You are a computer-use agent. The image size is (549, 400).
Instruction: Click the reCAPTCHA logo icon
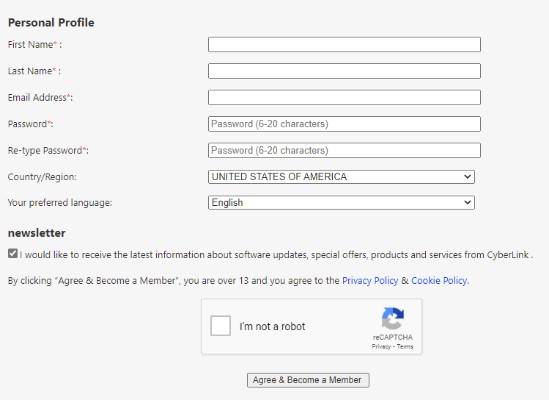coord(392,318)
